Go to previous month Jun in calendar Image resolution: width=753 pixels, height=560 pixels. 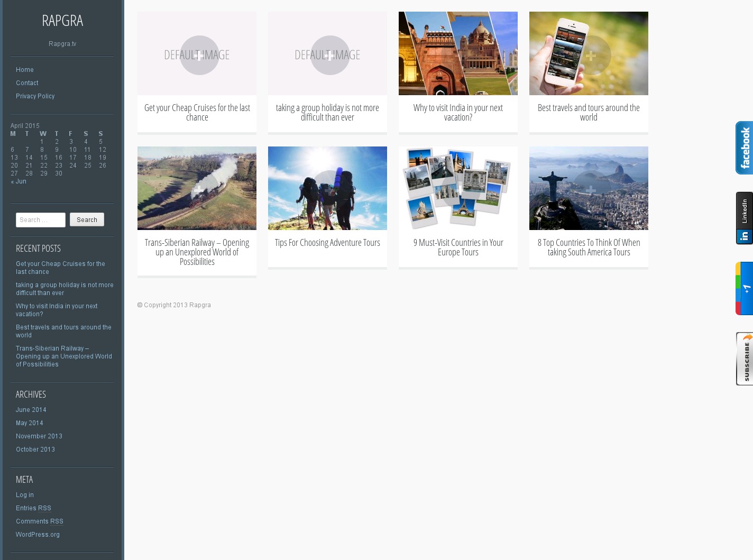click(19, 181)
